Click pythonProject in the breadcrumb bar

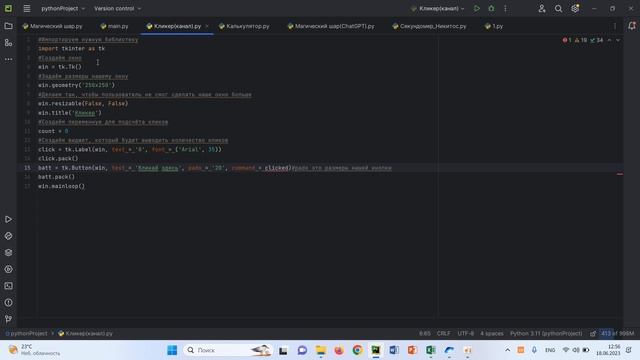point(26,333)
